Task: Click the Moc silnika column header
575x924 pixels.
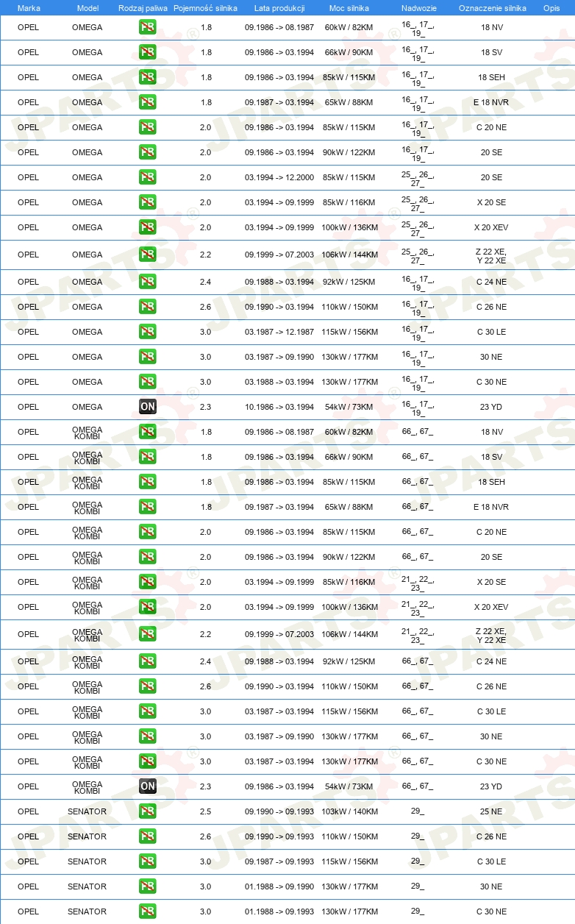Action: click(349, 8)
